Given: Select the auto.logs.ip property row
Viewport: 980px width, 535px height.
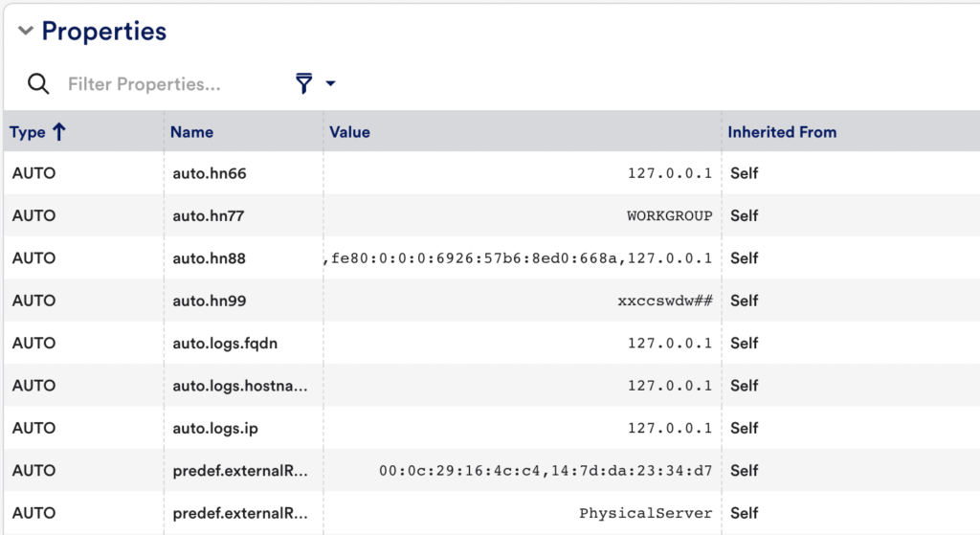Looking at the screenshot, I should [x=491, y=428].
